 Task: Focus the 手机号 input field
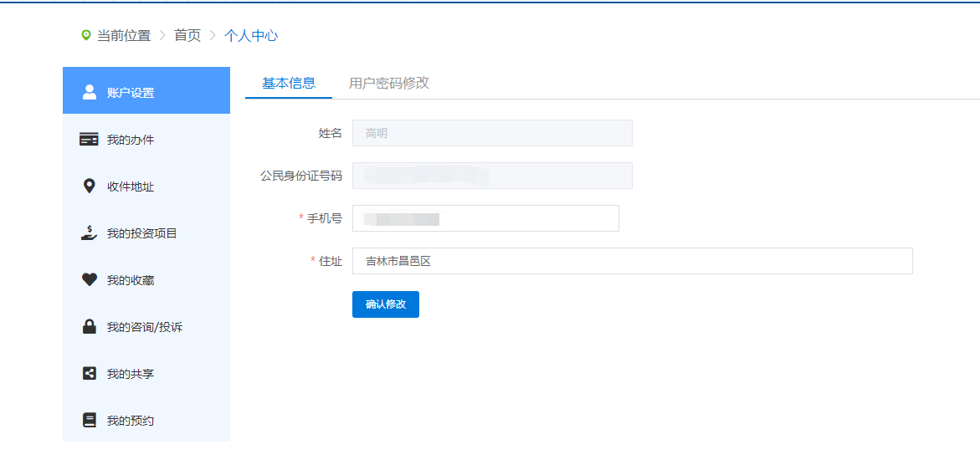485,218
